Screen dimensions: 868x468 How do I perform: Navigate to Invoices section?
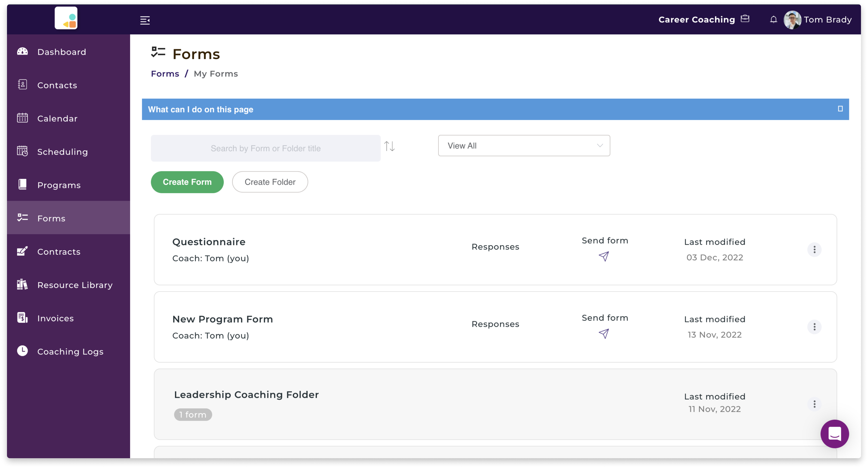pos(69,318)
